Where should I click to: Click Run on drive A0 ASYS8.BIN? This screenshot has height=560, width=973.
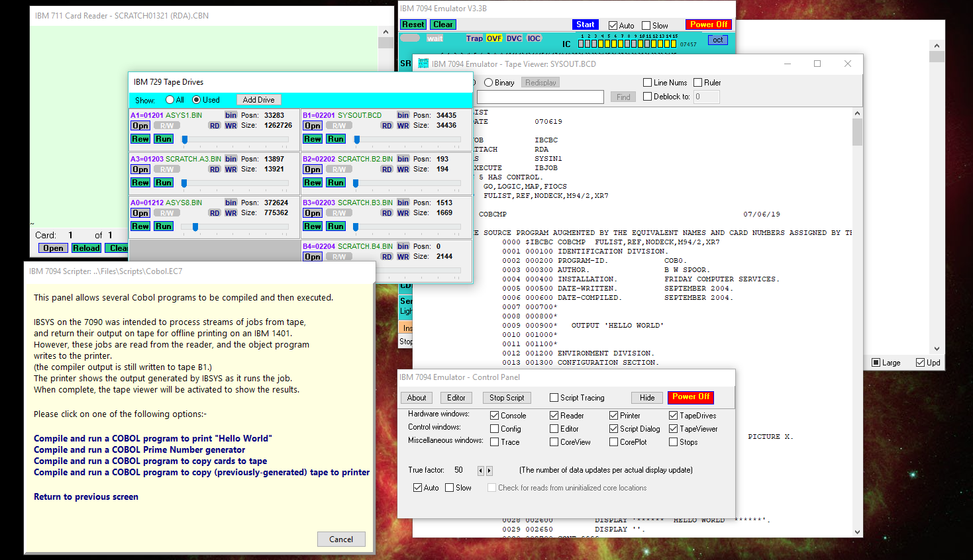164,226
